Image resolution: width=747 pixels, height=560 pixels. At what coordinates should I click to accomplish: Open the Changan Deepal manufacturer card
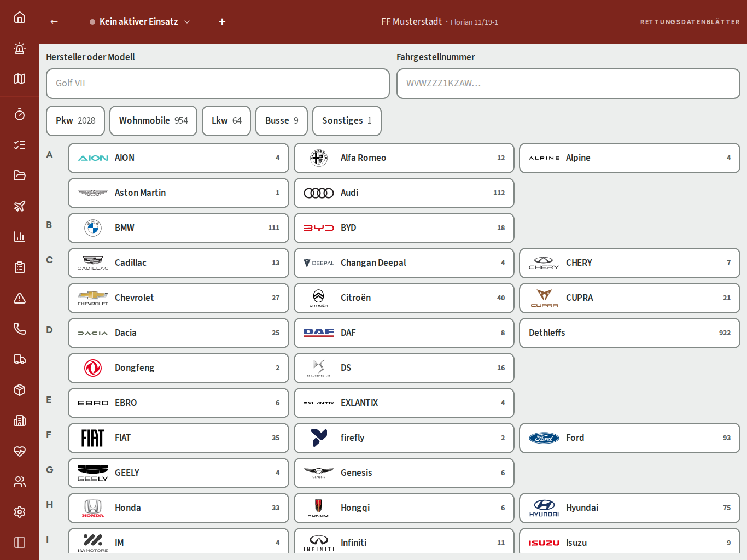coord(404,263)
